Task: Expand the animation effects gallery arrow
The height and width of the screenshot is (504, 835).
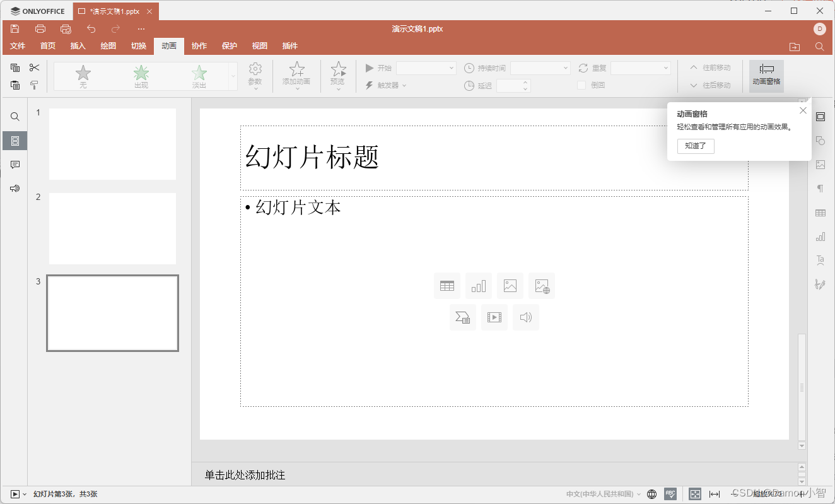Action: click(x=233, y=76)
